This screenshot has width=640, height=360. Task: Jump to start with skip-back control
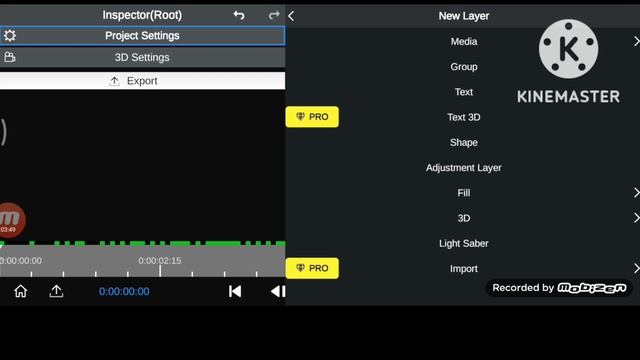(235, 291)
